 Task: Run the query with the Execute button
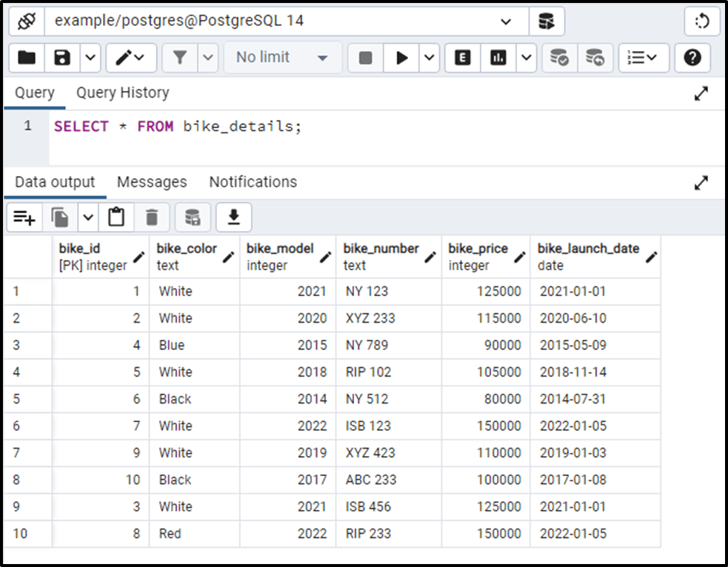point(400,58)
